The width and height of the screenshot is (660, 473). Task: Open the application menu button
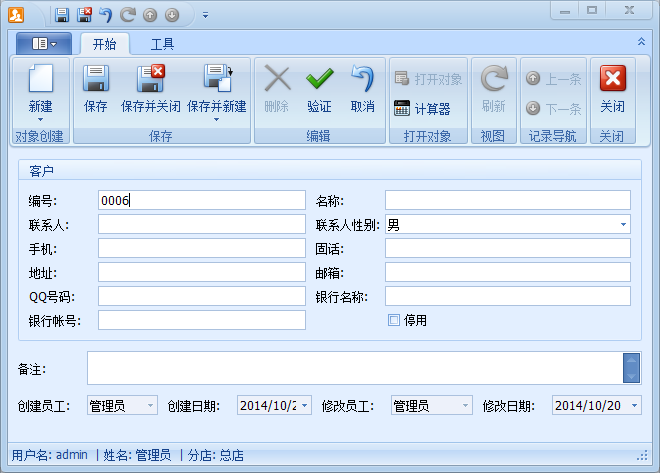[x=44, y=44]
